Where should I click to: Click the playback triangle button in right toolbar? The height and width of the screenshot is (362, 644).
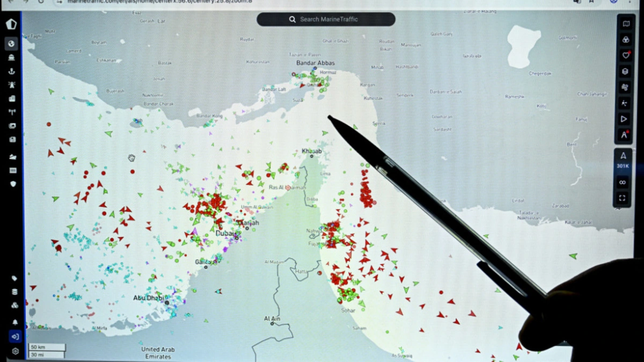point(624,119)
